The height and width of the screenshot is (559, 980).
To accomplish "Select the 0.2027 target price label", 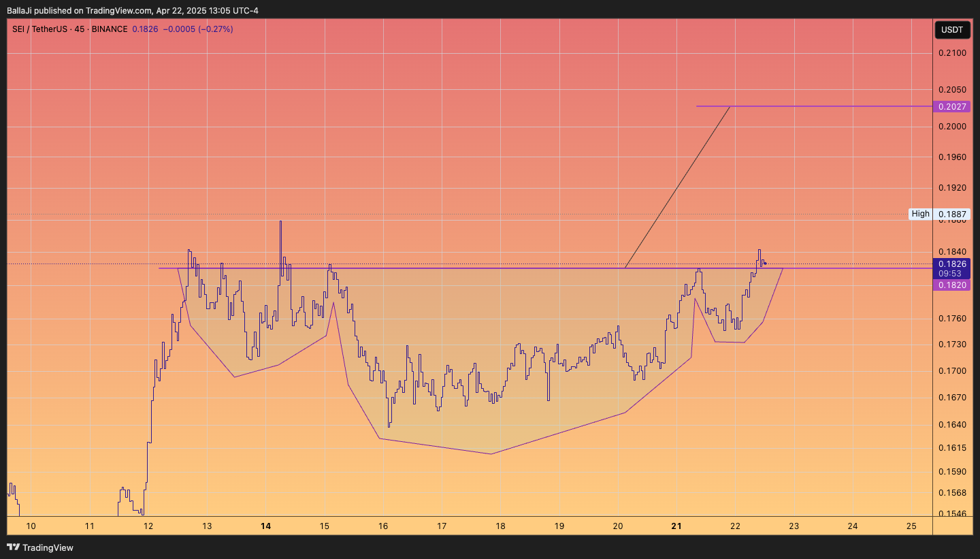I will [x=952, y=106].
